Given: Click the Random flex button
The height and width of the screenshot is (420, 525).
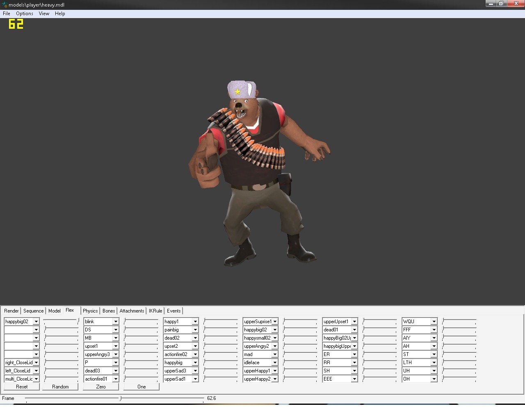Looking at the screenshot, I should coord(60,387).
